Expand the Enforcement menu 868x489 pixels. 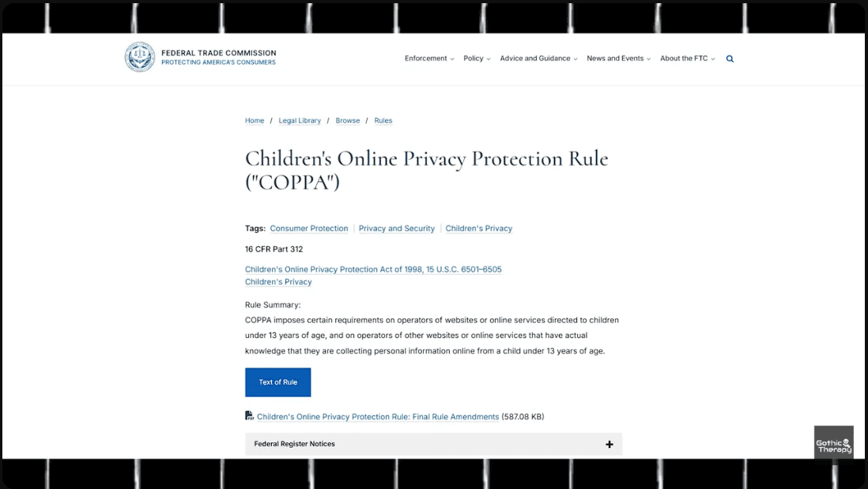click(x=429, y=59)
